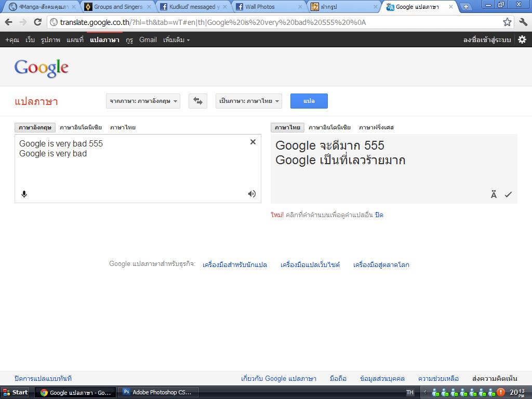Screen dimensions: 532x399
Task: Activate microphone voice input icon
Action: pyautogui.click(x=24, y=194)
